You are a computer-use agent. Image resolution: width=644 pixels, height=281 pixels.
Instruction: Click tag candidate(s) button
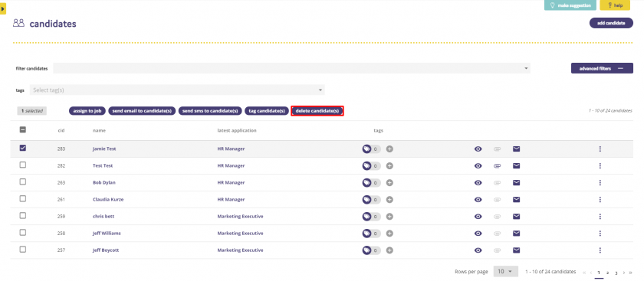click(x=267, y=111)
